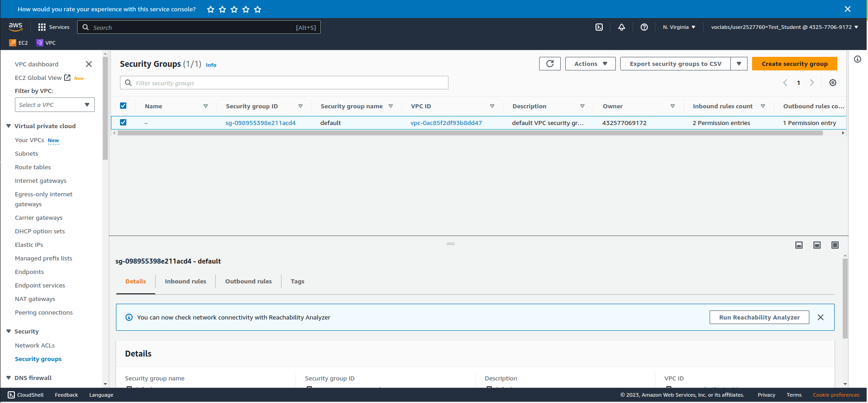Open Cookie preferences in the footer
This screenshot has width=868, height=403.
pos(836,395)
